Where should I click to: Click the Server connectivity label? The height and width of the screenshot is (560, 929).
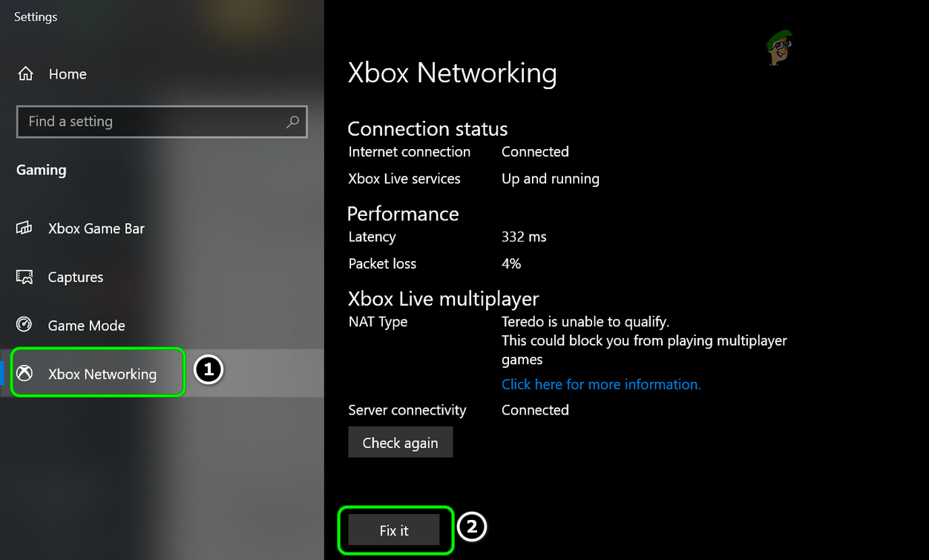[407, 410]
